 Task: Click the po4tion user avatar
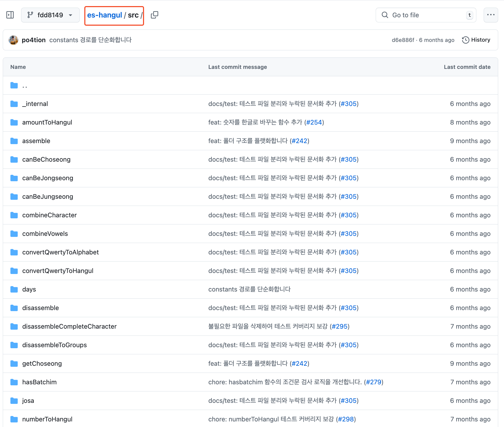13,40
